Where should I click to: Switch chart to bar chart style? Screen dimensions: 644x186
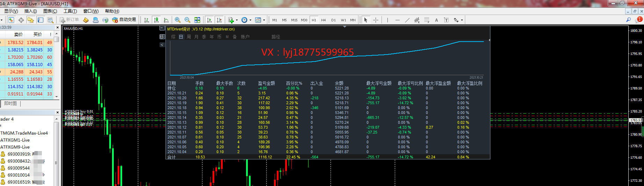(x=147, y=20)
